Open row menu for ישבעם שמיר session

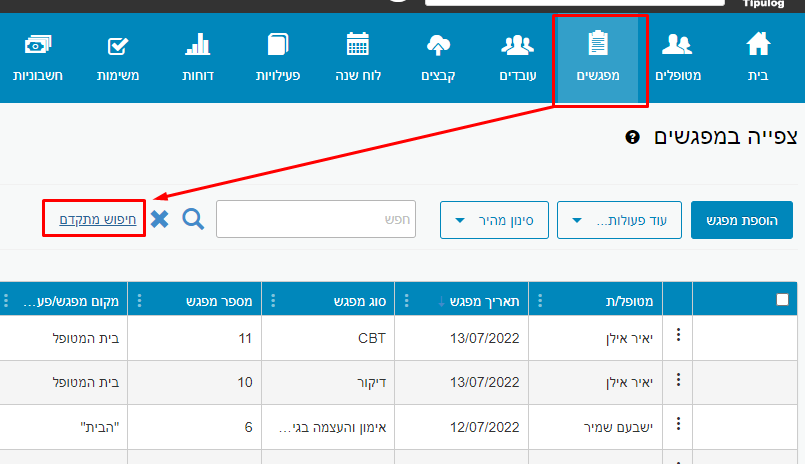pyautogui.click(x=678, y=424)
